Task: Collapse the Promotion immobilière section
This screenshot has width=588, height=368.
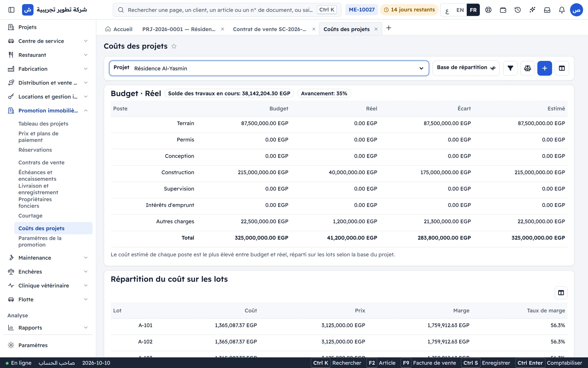Action: point(48,111)
